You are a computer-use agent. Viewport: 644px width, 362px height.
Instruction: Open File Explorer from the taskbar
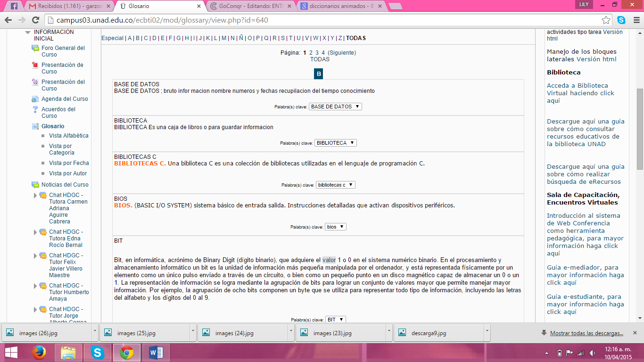68,353
